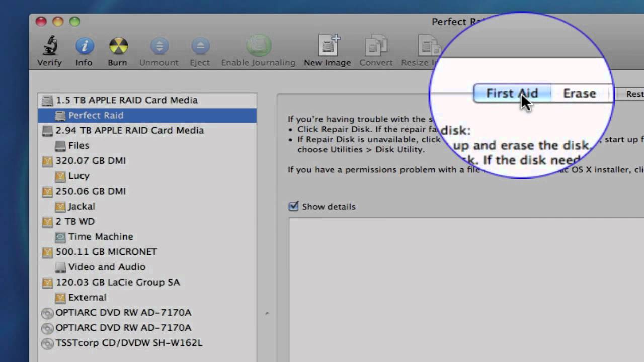Select 1.5 TB APPLE RAID Card Media disk

147,100
